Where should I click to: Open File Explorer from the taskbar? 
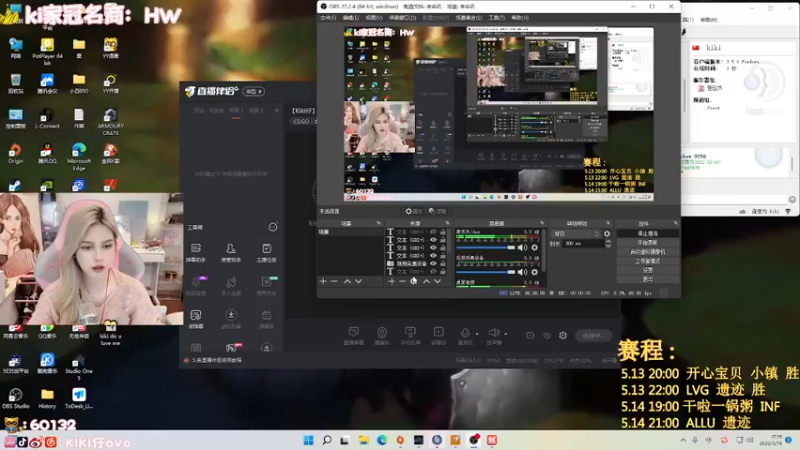[x=363, y=440]
